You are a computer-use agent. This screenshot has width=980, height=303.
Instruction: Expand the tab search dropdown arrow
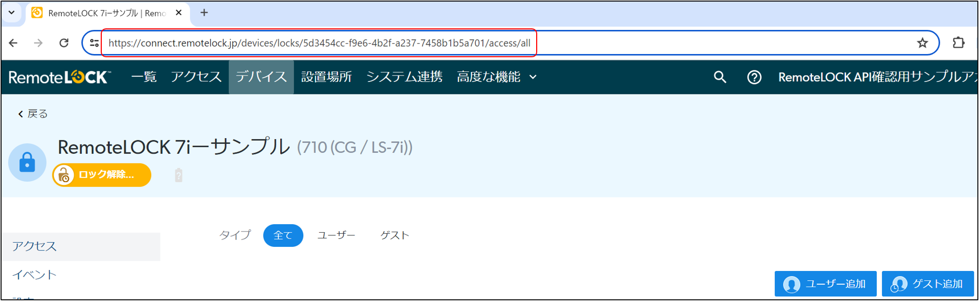tap(12, 12)
